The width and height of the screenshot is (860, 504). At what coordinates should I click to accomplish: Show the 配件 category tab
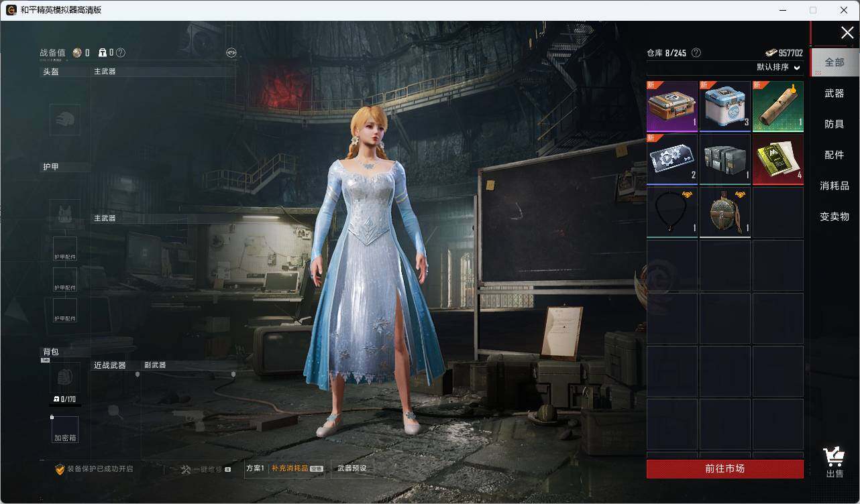click(835, 155)
